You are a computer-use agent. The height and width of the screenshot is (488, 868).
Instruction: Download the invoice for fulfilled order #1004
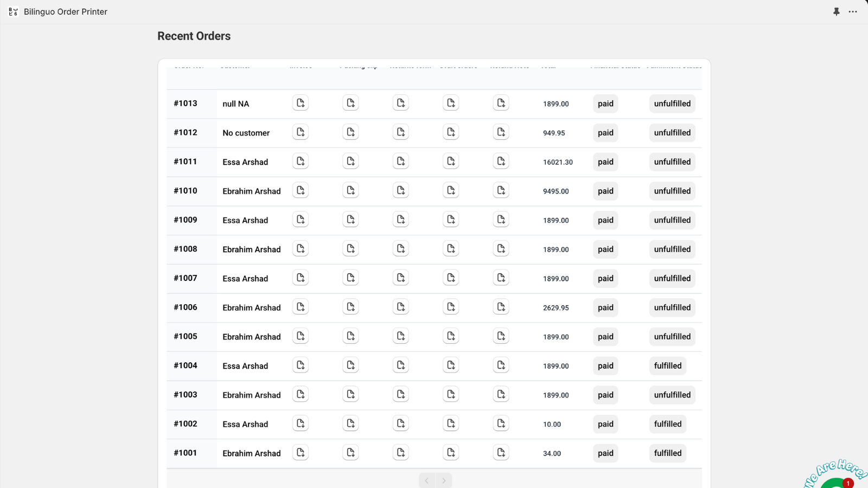coord(301,365)
